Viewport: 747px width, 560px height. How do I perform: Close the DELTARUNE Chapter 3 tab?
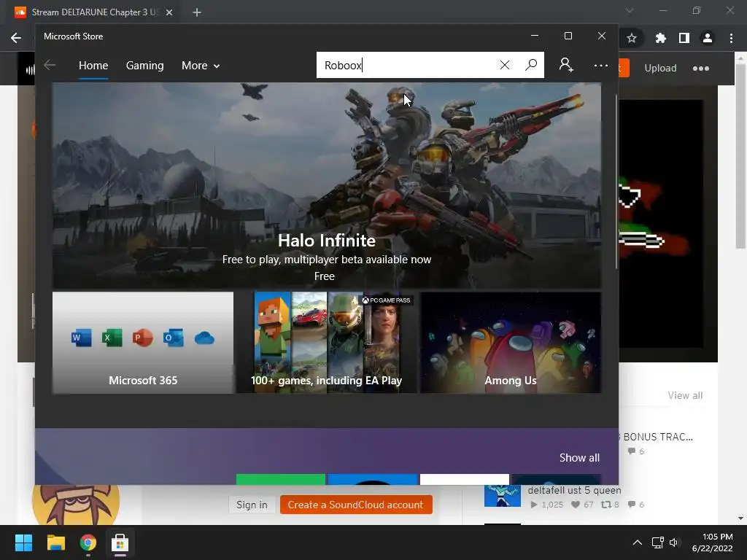pyautogui.click(x=169, y=12)
